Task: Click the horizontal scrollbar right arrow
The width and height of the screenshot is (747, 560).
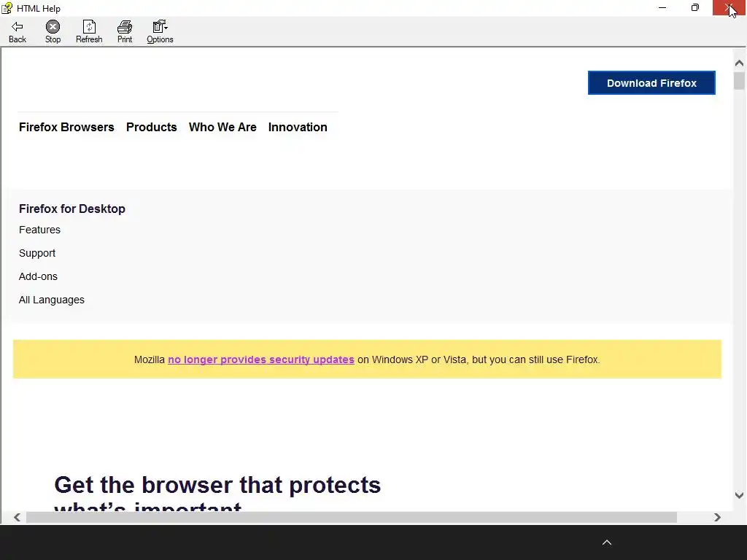Action: [717, 517]
